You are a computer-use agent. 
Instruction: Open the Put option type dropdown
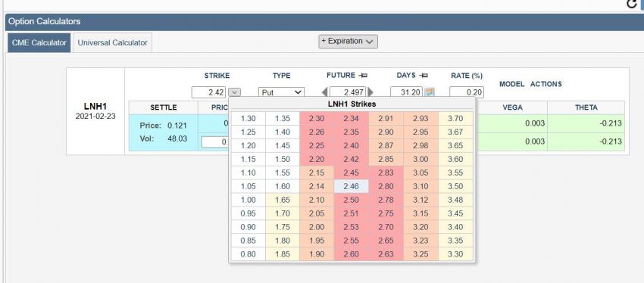(x=281, y=92)
